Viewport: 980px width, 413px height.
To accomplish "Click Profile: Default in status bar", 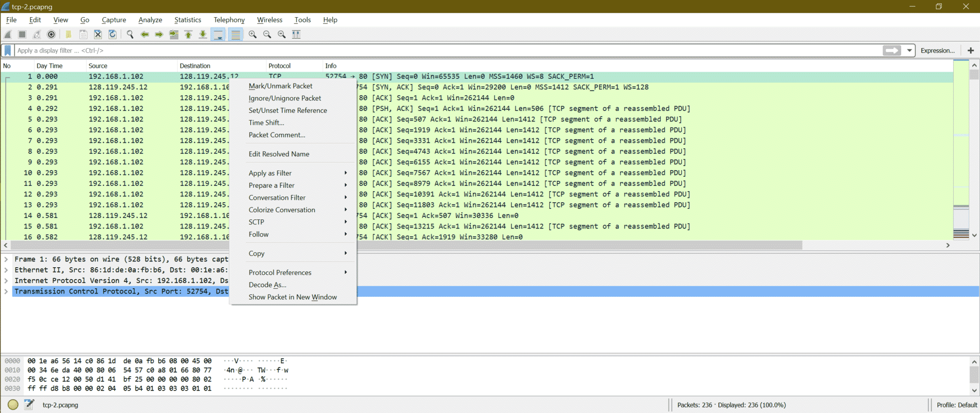I will 957,405.
